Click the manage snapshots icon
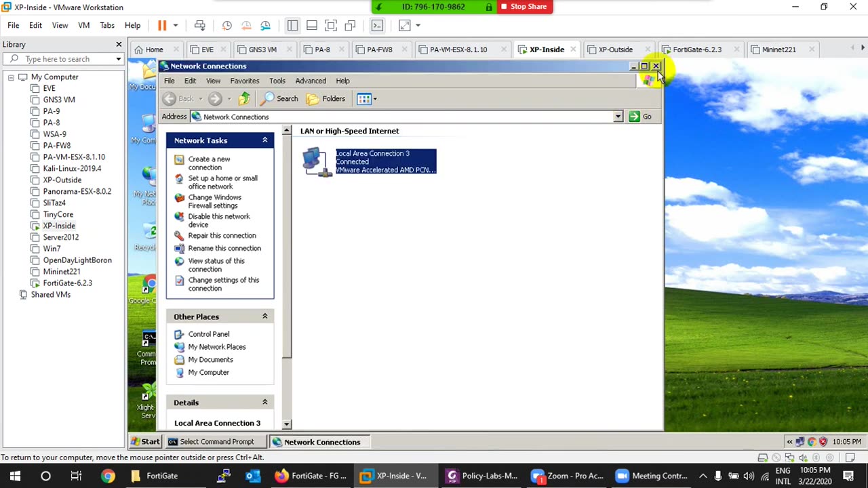868x488 pixels. pos(266,25)
